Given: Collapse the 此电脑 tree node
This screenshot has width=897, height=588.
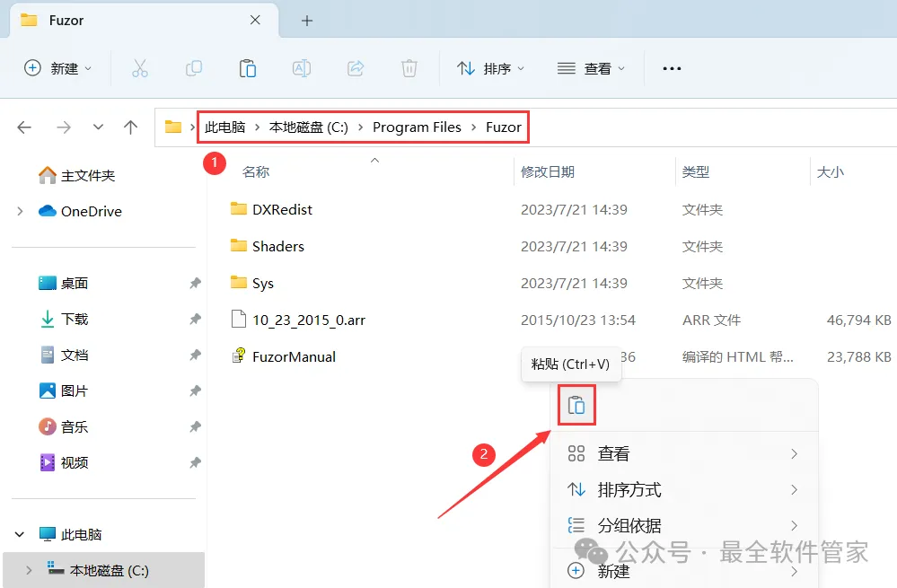Looking at the screenshot, I should coord(20,534).
